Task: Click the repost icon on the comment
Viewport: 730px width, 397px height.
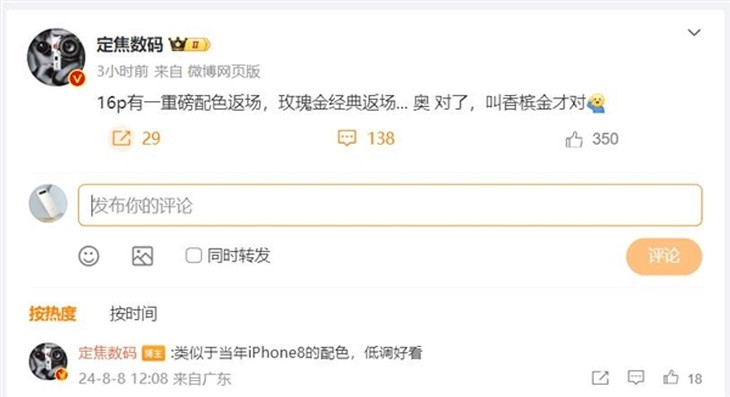Action: 600,377
